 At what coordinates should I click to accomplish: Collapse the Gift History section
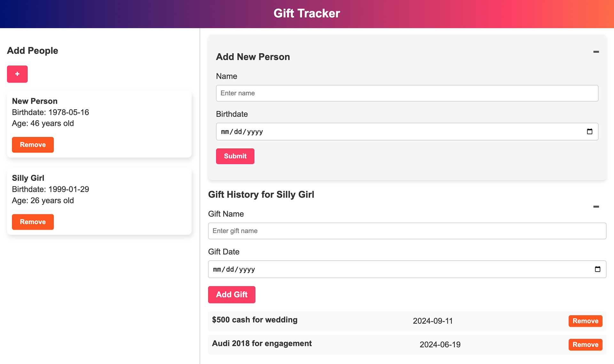[x=596, y=207]
